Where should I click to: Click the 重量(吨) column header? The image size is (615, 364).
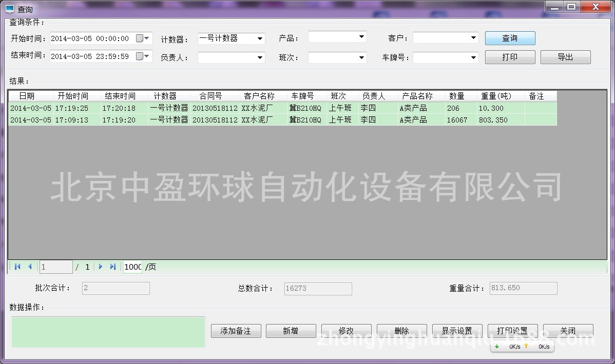click(x=501, y=96)
